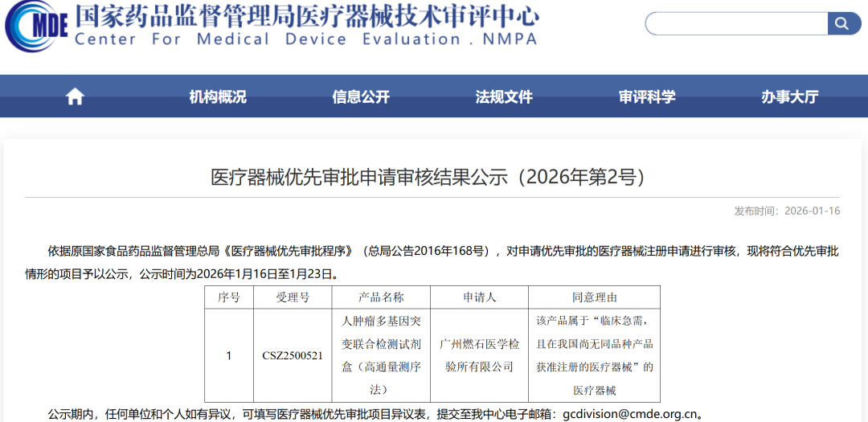This screenshot has height=422, width=868.
Task: Click the English subtitle Center For Medical Device Evaluation
Action: tap(305, 39)
